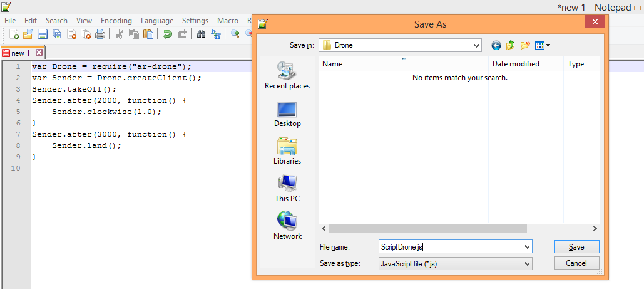
Task: Go back to last folder visited
Action: (496, 45)
